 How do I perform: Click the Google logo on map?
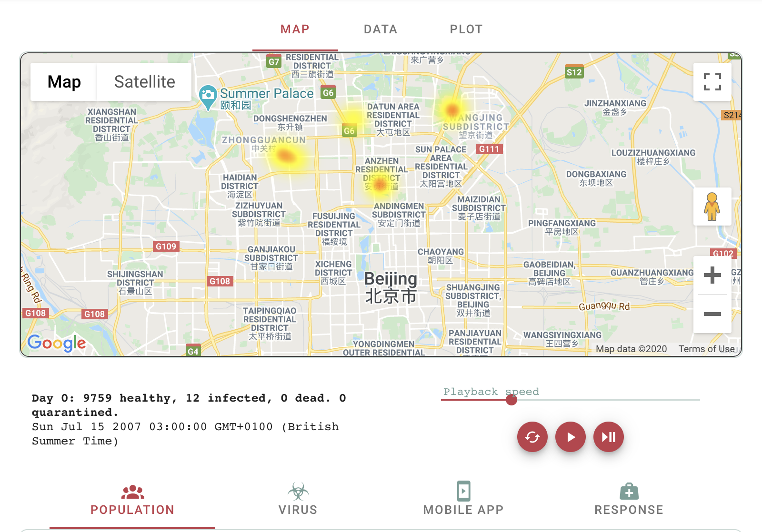pyautogui.click(x=57, y=343)
